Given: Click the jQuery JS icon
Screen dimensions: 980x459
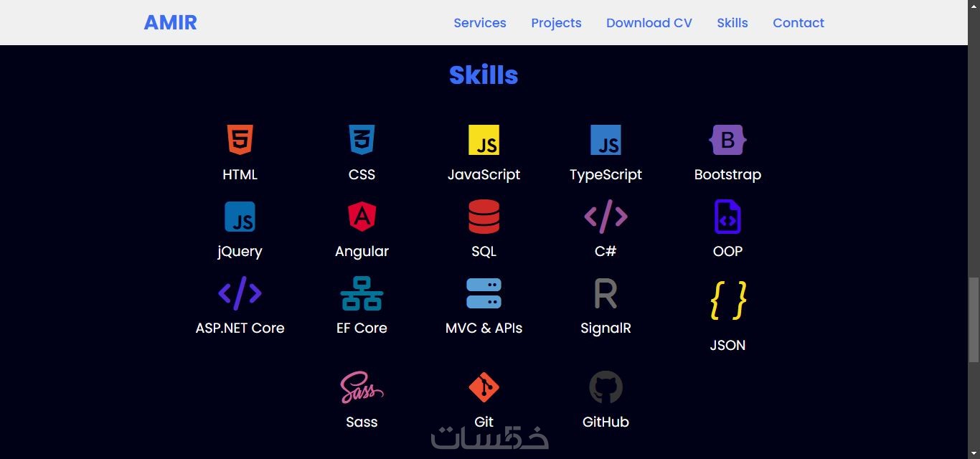Looking at the screenshot, I should (x=240, y=217).
